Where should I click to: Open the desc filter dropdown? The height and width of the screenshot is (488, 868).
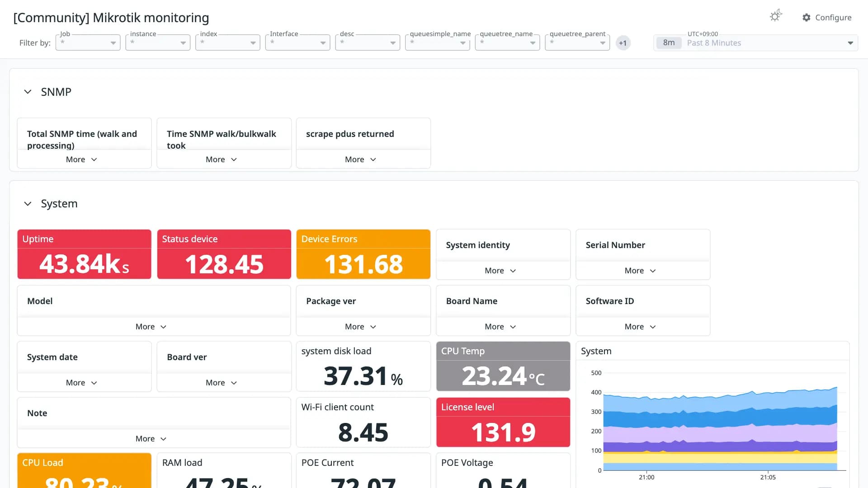coord(368,42)
